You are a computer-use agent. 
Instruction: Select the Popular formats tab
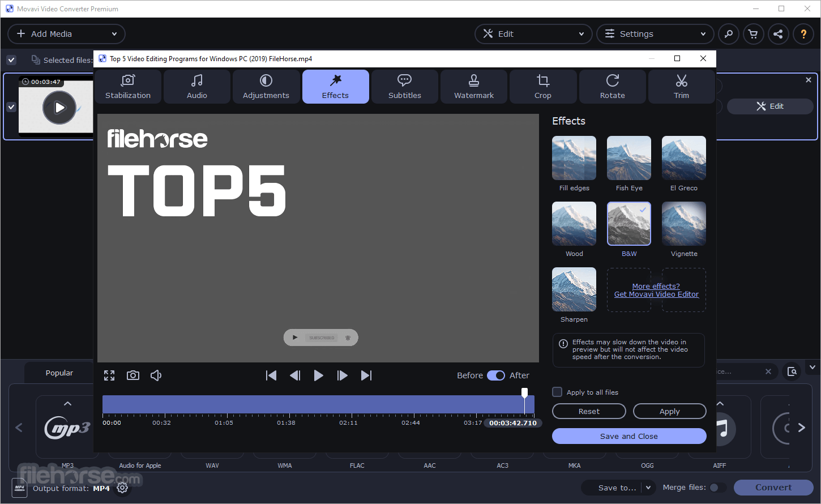coord(59,373)
